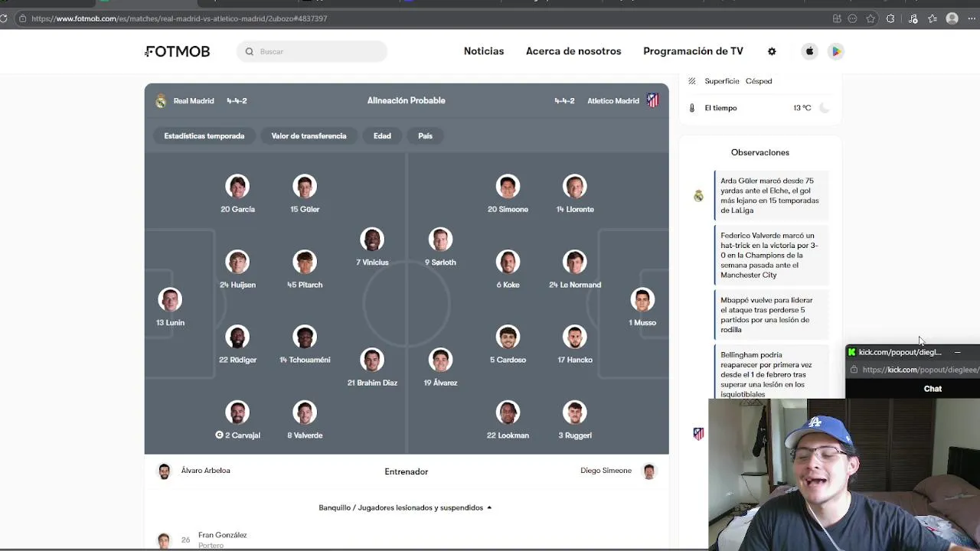Open the Google Play store icon
The width and height of the screenshot is (980, 551).
pyautogui.click(x=836, y=51)
